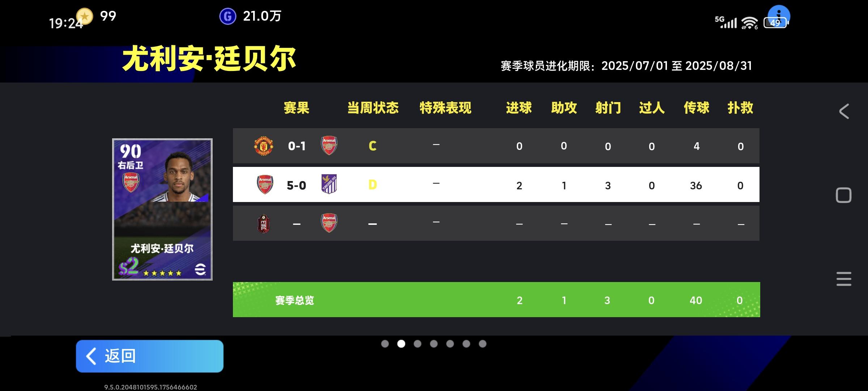Tap the system back chevron

[844, 111]
